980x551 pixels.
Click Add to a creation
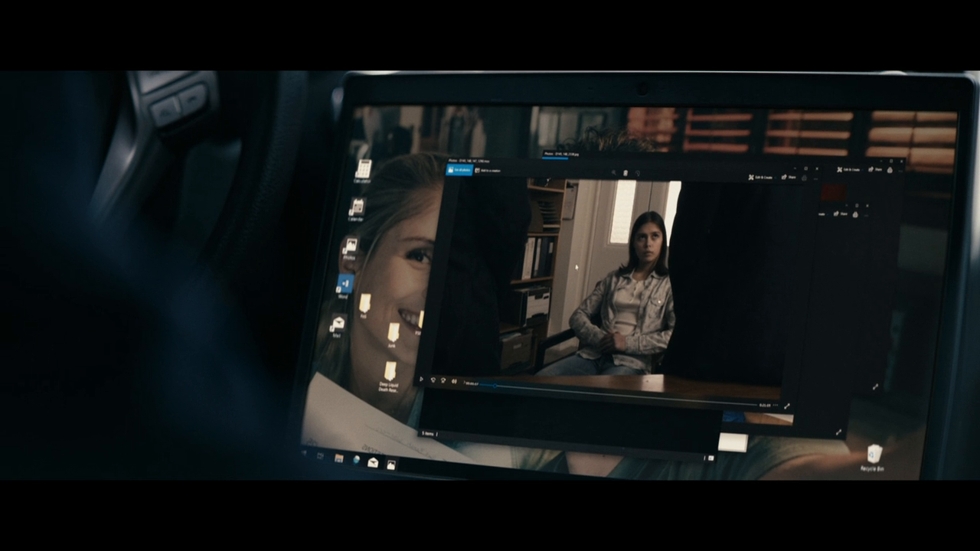488,171
